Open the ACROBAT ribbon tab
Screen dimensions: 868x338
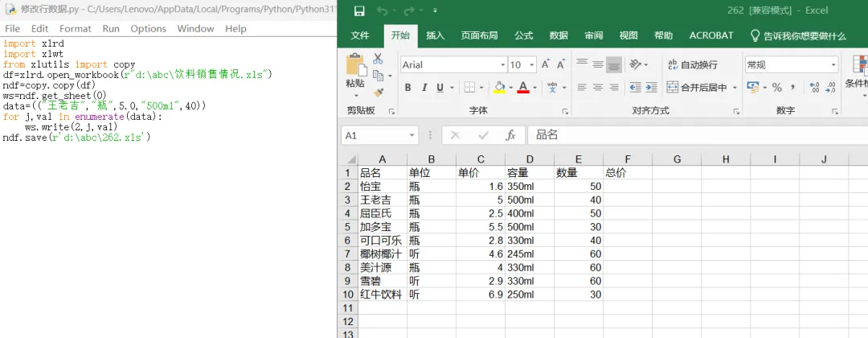point(711,35)
